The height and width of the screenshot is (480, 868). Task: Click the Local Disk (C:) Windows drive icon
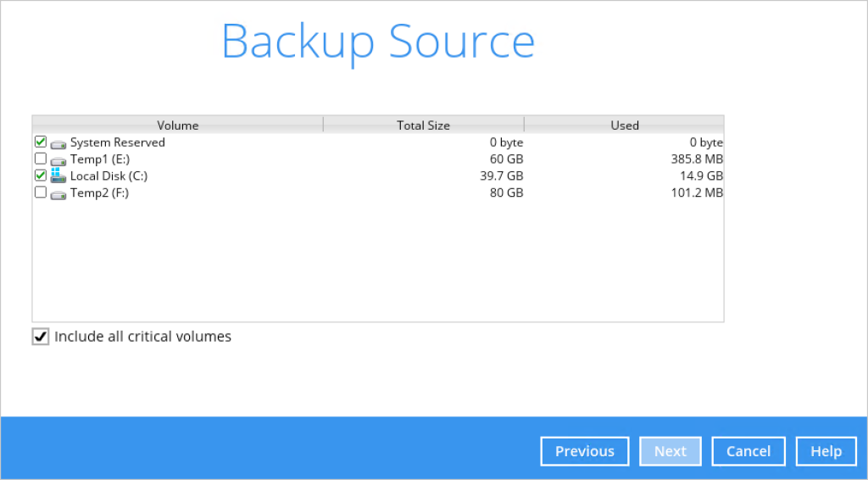(58, 176)
